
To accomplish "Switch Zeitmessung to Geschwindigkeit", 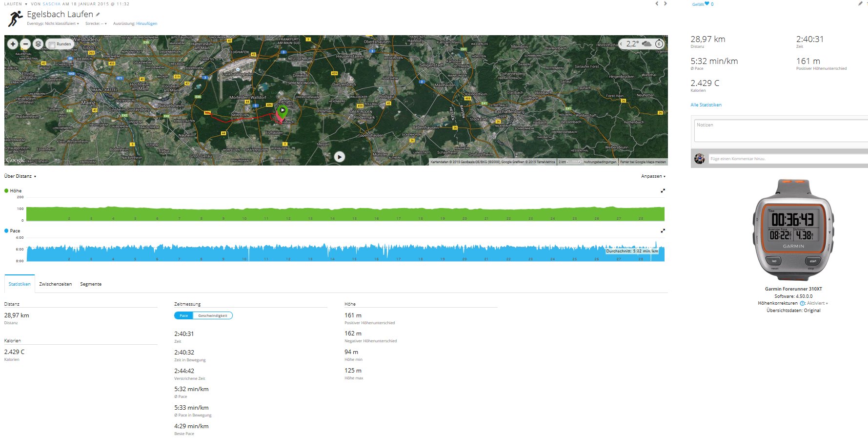I will (212, 316).
